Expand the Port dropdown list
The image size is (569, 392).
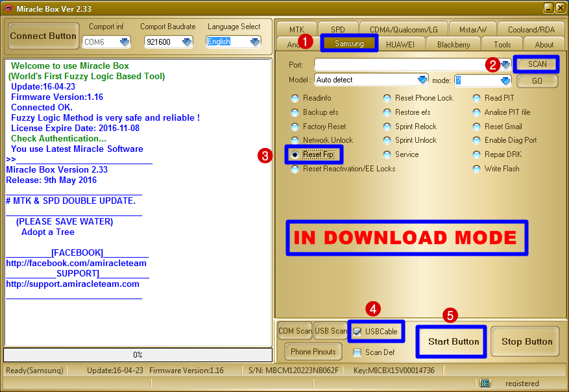coord(505,65)
